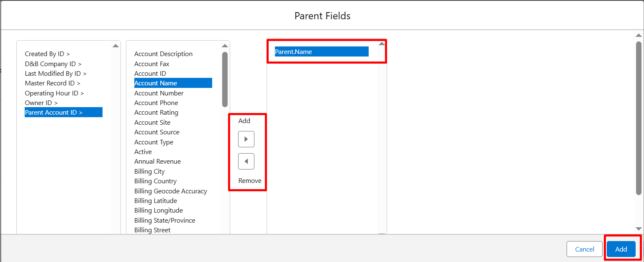Click the dialog vertical scrollbar thumb
The image size is (644, 262).
(639, 117)
